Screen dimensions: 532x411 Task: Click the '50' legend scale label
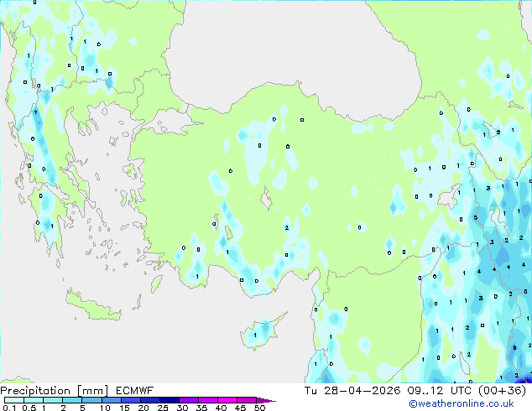(260, 408)
